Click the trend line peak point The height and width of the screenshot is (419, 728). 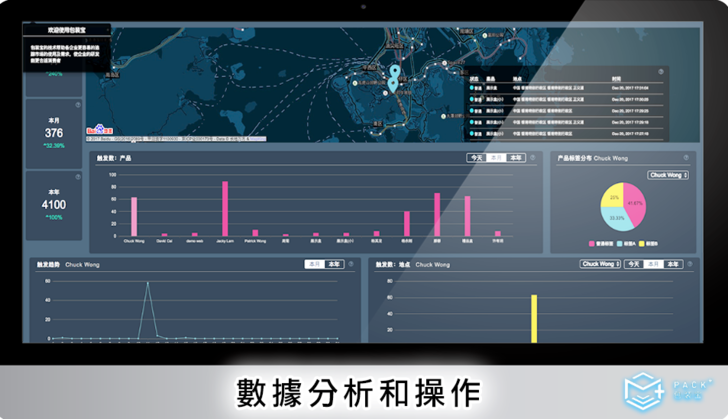click(148, 282)
